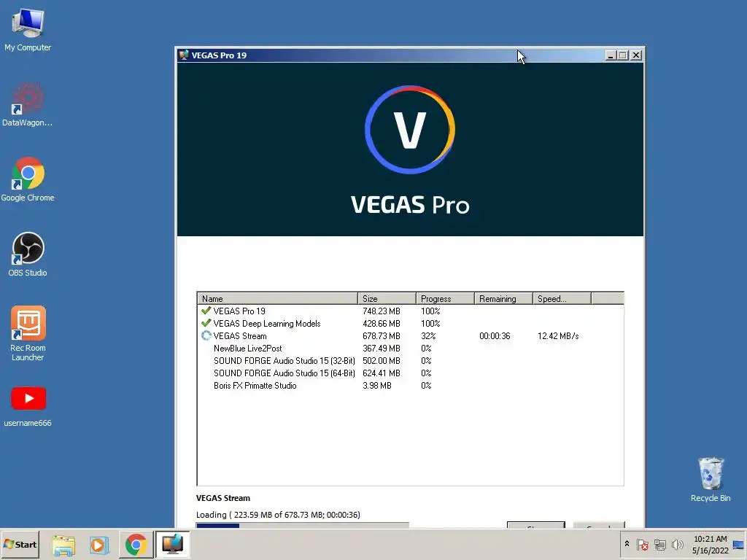Viewport: 747px width, 560px height.
Task: Open the volume speaker tray icon
Action: click(677, 544)
